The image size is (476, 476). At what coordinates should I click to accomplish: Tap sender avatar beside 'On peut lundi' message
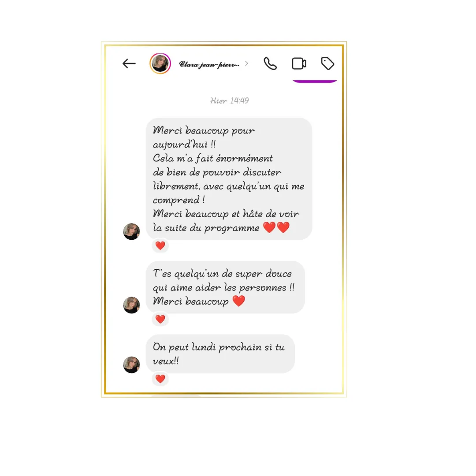pyautogui.click(x=131, y=364)
